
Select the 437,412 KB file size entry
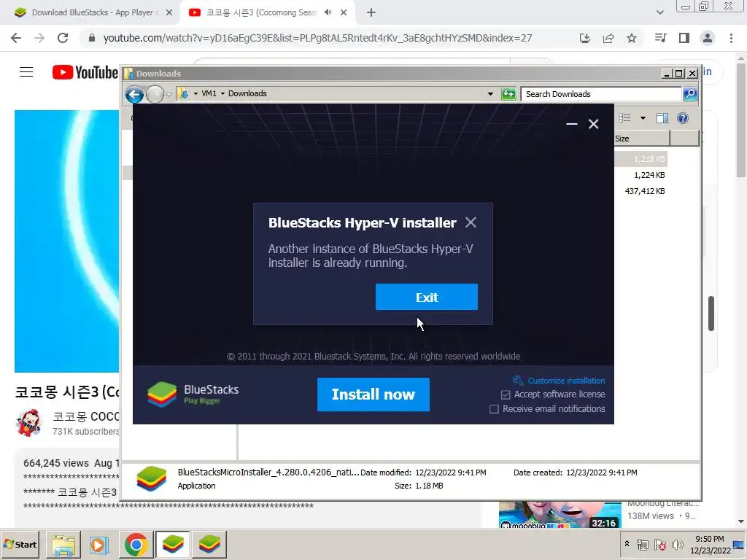645,191
